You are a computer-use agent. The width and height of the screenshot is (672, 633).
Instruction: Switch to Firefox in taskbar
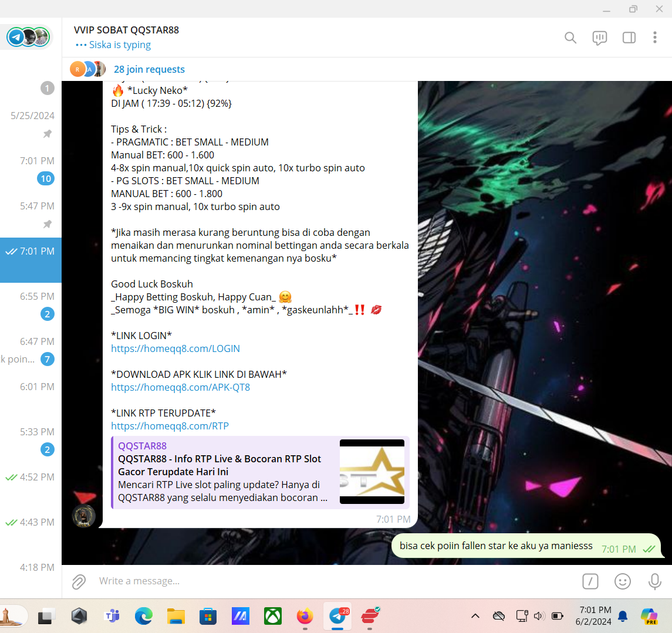pos(305,617)
